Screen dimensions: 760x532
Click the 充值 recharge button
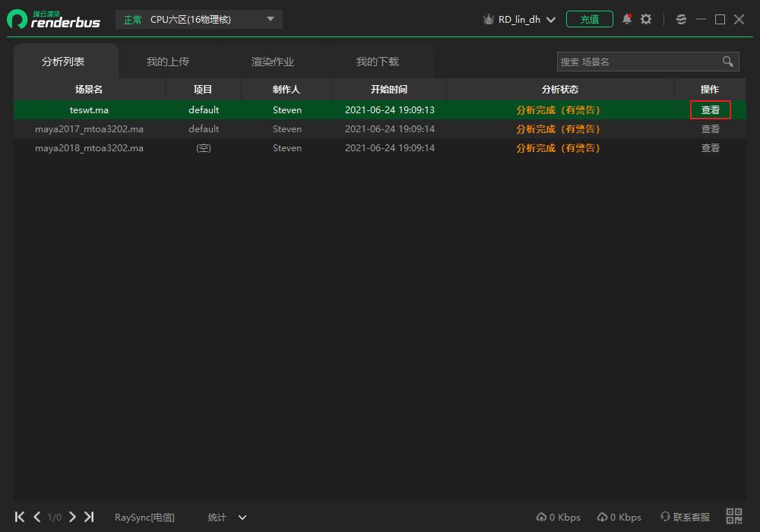(x=590, y=19)
